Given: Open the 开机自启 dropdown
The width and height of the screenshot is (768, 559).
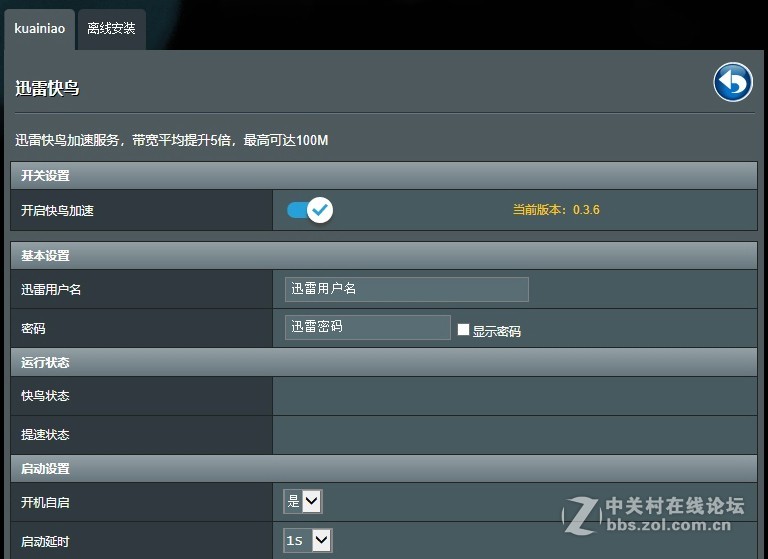Looking at the screenshot, I should [x=303, y=501].
